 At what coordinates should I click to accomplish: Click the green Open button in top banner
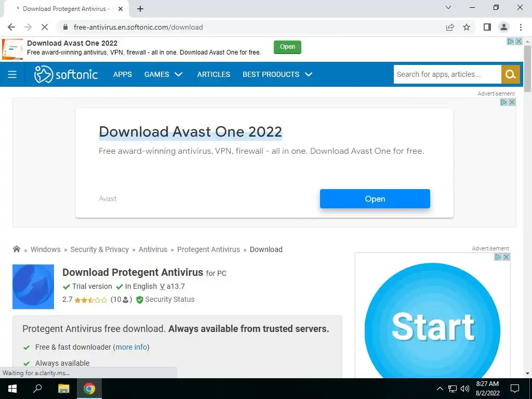pyautogui.click(x=287, y=47)
